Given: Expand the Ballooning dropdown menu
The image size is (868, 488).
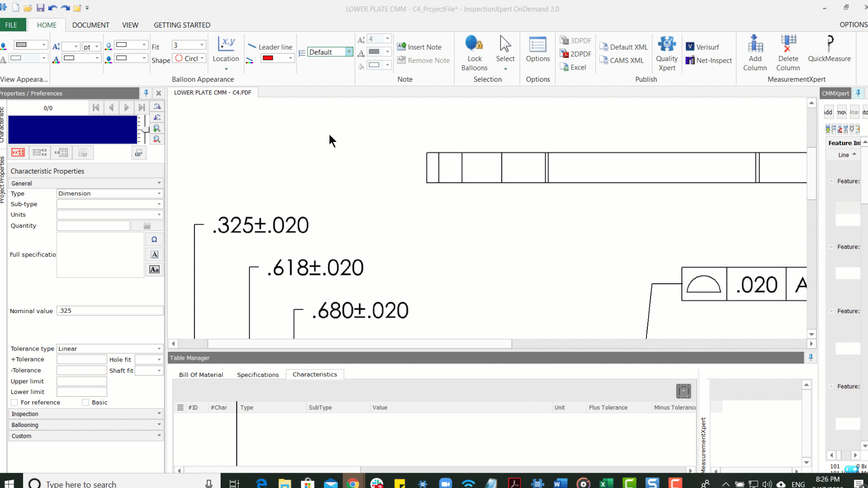Looking at the screenshot, I should [159, 424].
